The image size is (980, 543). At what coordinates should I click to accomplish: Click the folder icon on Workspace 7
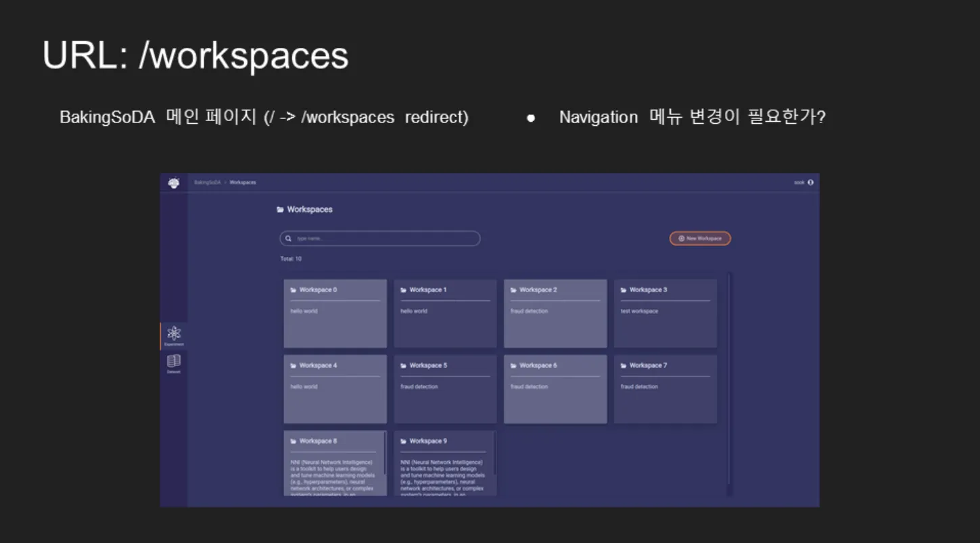[624, 366]
